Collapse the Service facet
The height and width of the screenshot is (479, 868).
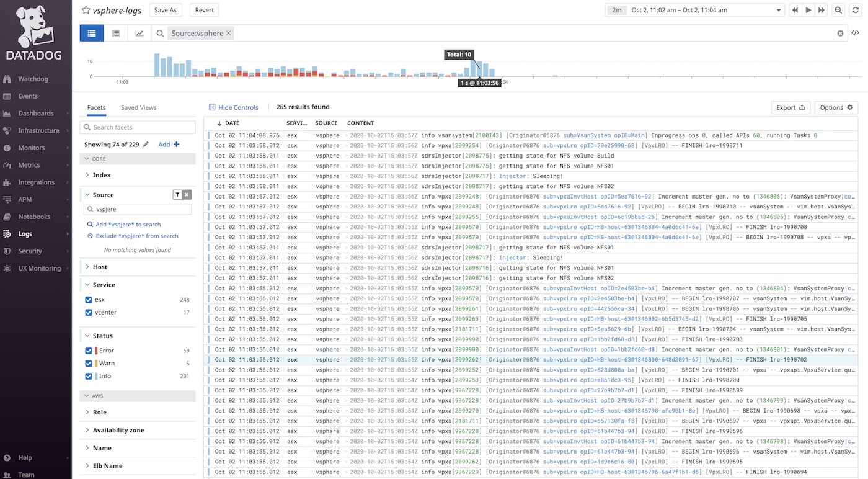104,285
